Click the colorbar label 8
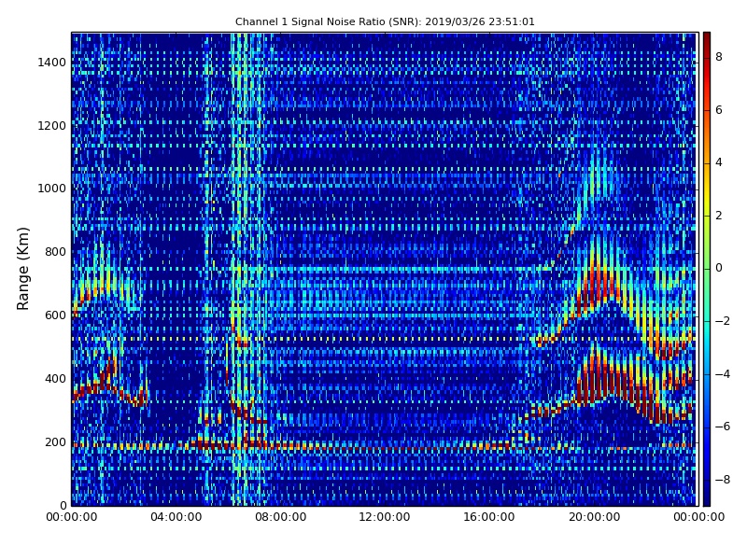This screenshot has height=560, width=747. 719,57
